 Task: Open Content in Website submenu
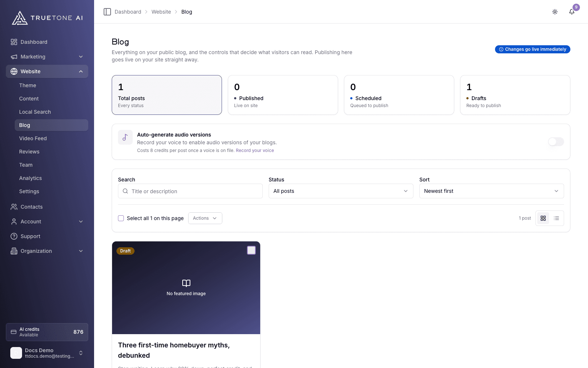click(x=51, y=99)
